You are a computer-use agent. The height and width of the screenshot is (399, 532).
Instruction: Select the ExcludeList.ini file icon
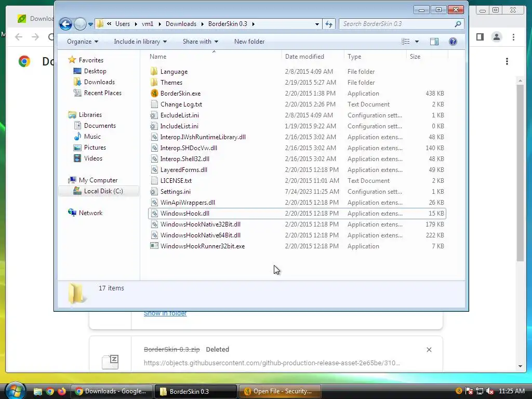coord(154,115)
